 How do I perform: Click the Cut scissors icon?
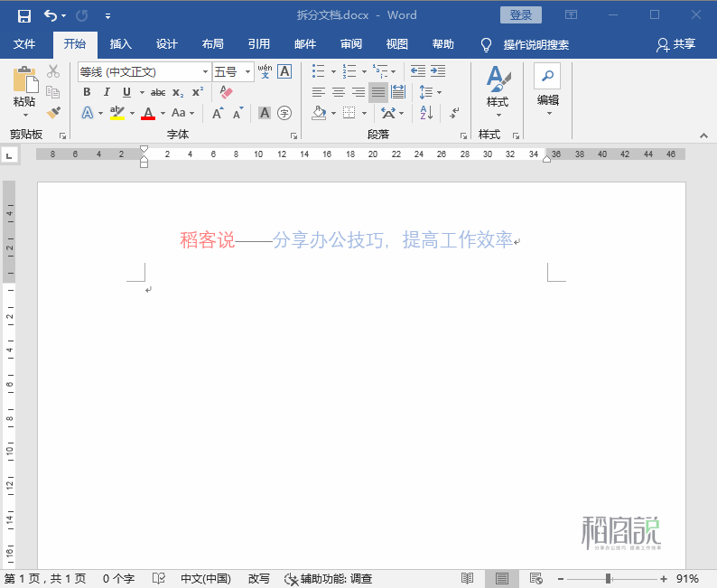(53, 71)
